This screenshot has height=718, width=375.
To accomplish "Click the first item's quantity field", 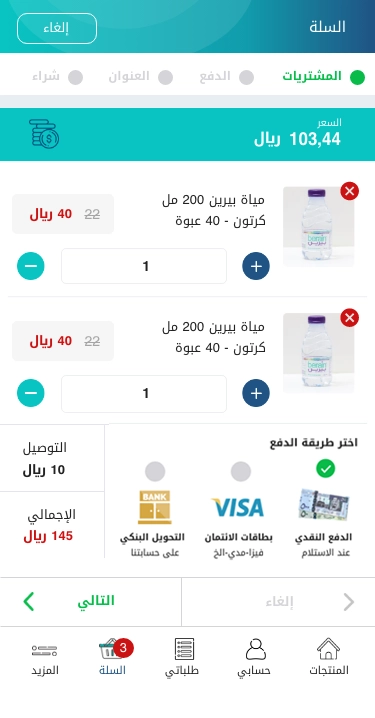I will coord(144,266).
